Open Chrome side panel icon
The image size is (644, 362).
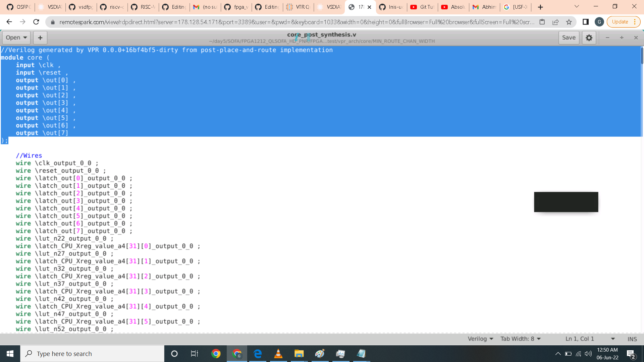[x=586, y=22]
